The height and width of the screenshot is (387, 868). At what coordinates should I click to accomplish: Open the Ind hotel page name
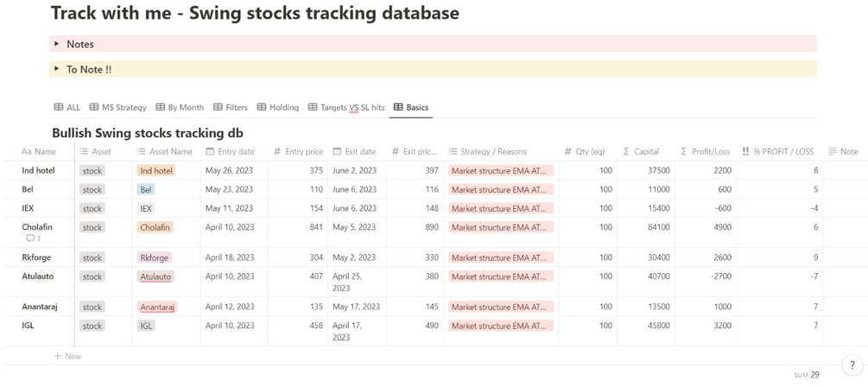click(x=38, y=171)
